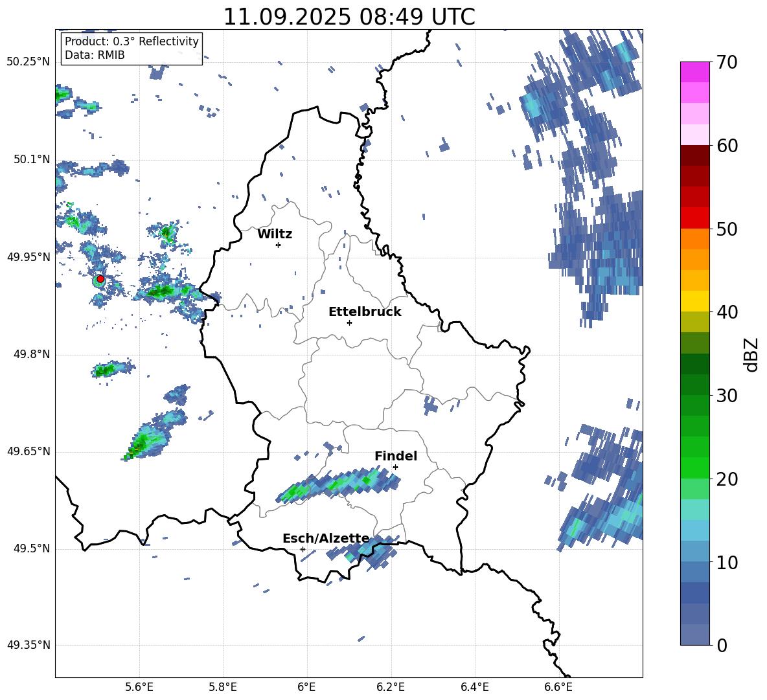
Task: Click the Ettelbruck cross marker
Action: point(349,322)
